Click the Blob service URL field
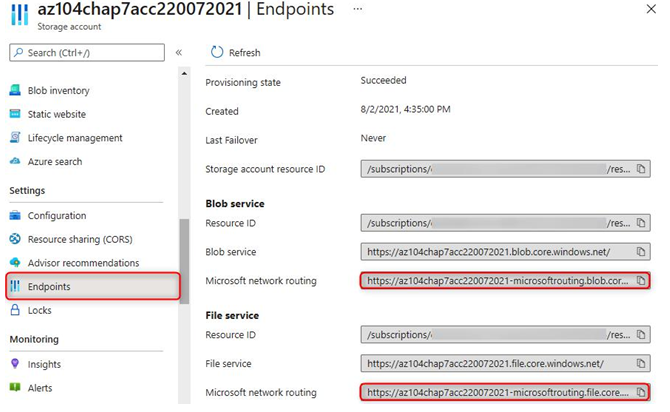This screenshot has height=412, width=670. tap(505, 252)
